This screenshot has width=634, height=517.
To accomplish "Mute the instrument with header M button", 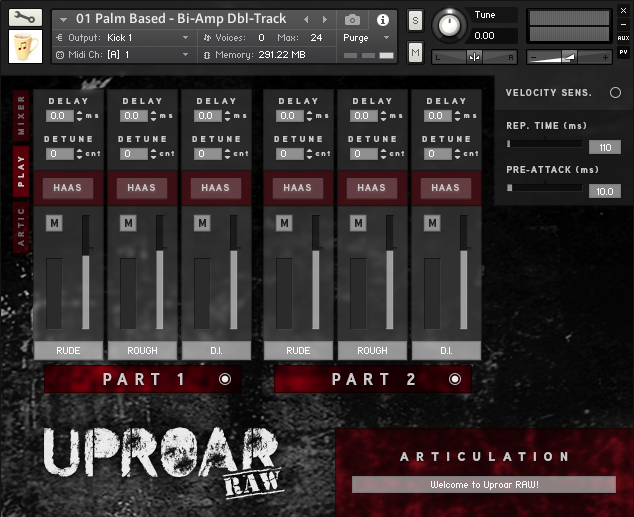I will (415, 52).
